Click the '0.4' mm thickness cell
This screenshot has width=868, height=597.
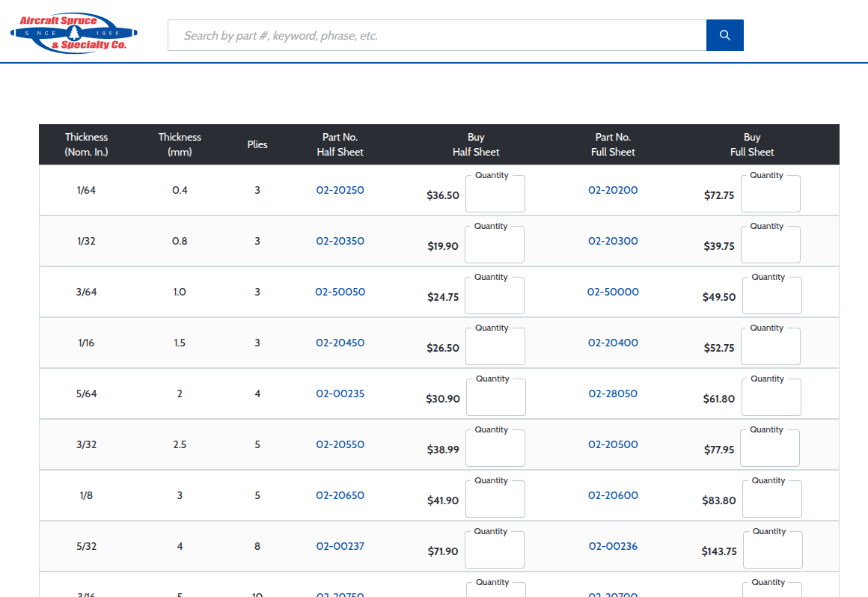[x=180, y=190]
